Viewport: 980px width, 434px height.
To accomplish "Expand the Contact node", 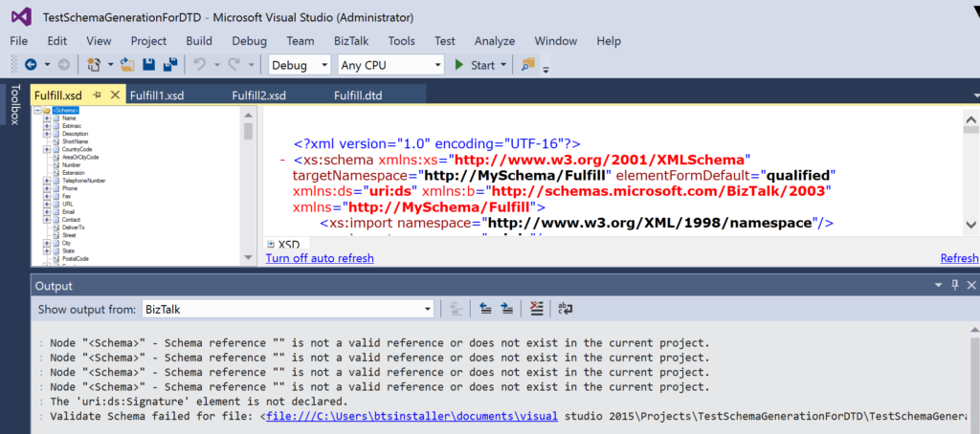I will pyautogui.click(x=47, y=220).
